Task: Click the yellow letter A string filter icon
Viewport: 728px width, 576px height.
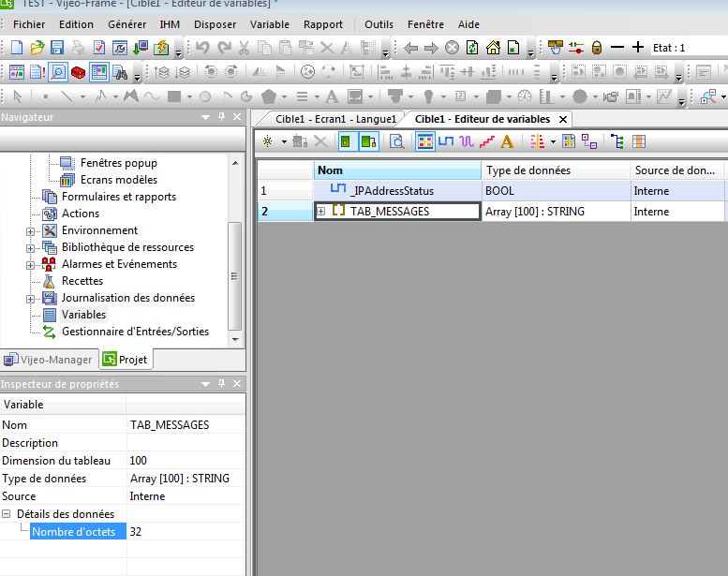Action: [x=507, y=141]
